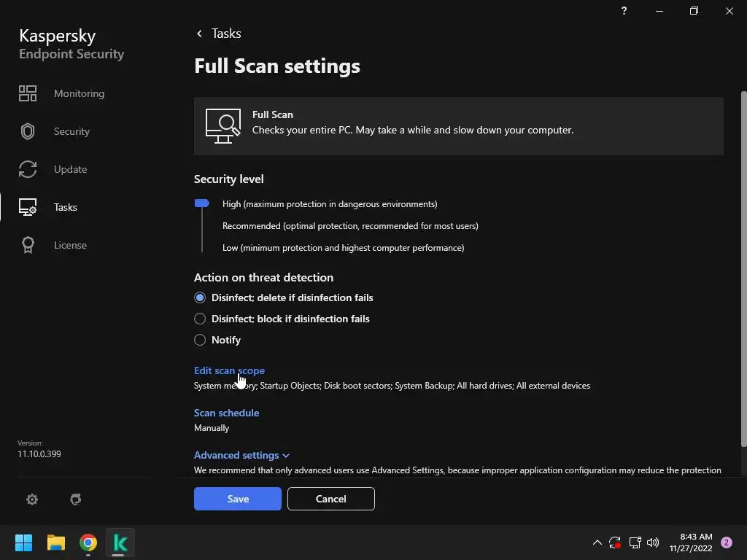
Task: Open the network tray icon
Action: point(635,542)
